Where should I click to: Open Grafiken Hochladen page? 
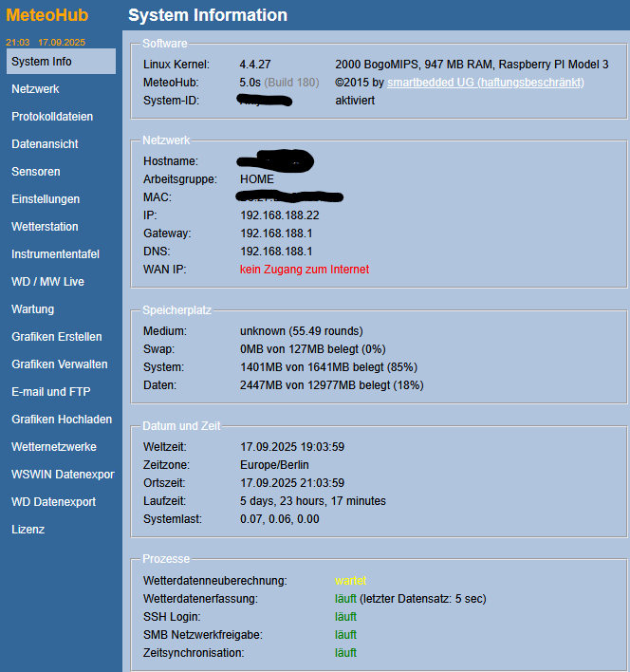click(62, 420)
